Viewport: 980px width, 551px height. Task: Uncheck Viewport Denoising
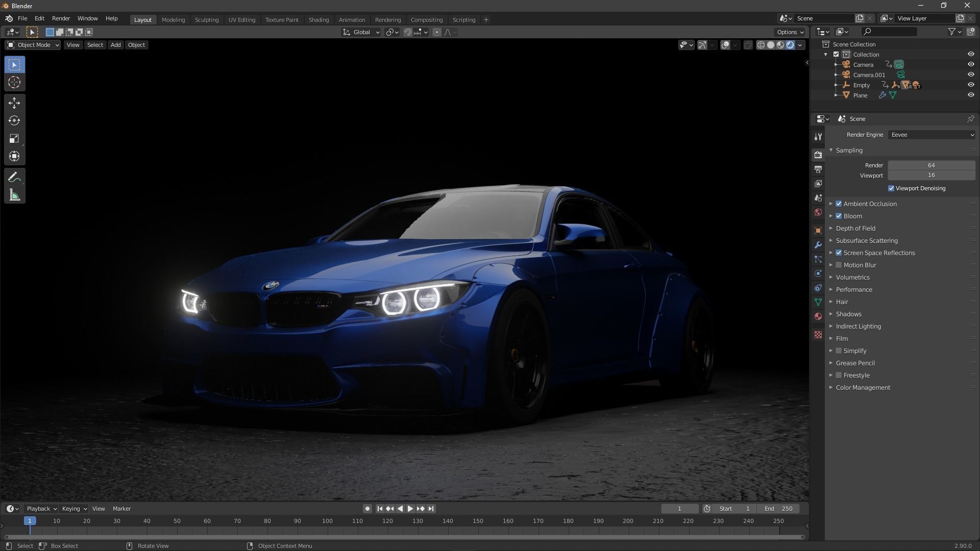891,188
